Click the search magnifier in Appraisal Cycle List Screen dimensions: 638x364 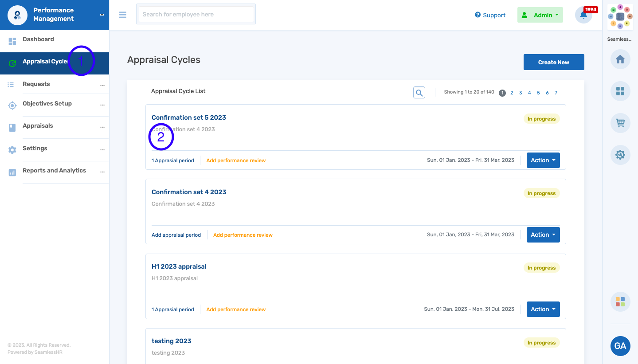click(x=419, y=92)
